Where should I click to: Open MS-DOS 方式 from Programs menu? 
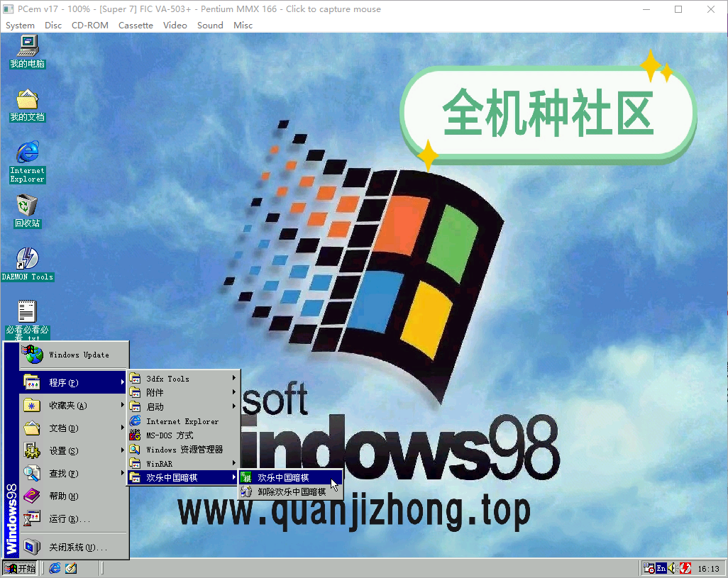pos(183,435)
